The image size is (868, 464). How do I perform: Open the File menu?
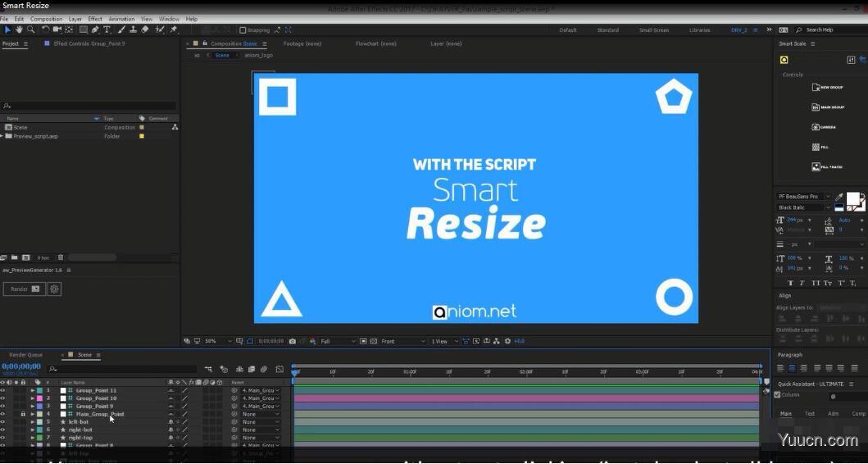click(x=4, y=19)
